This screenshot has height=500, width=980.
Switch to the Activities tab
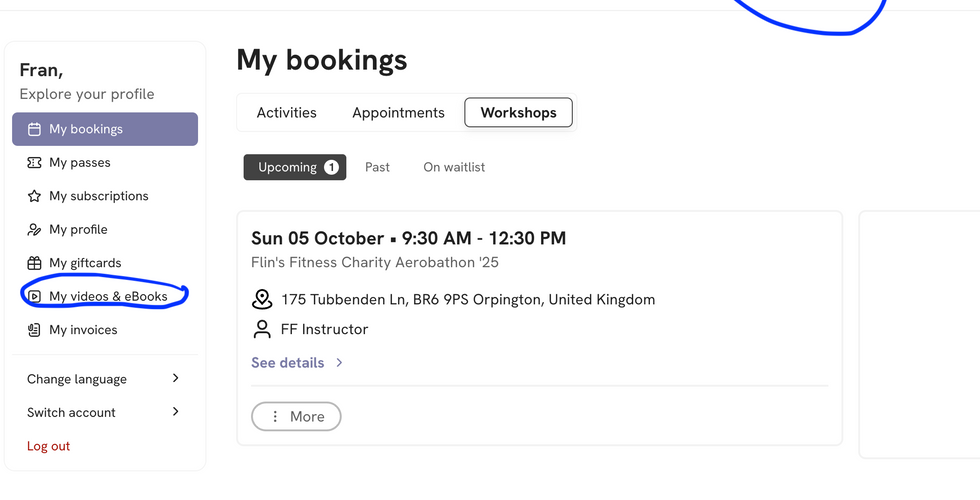(x=286, y=113)
